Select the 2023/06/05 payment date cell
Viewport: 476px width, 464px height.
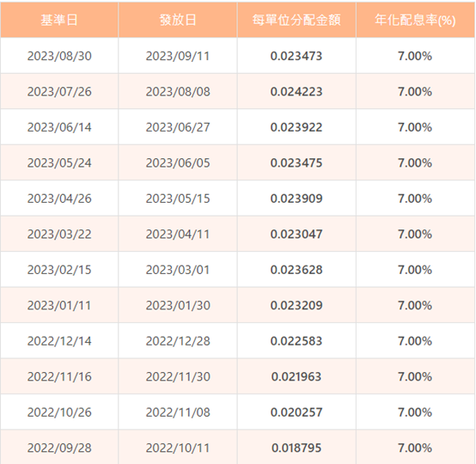[178, 162]
